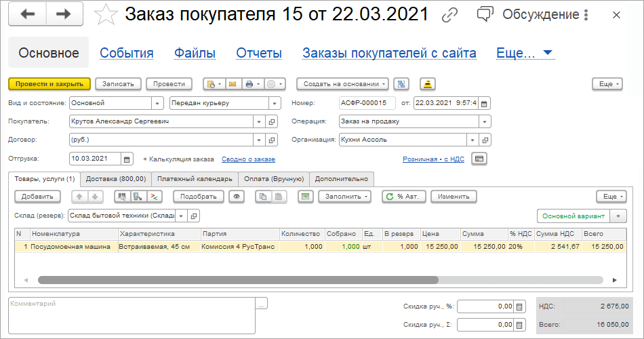Add order to favorites with star
This screenshot has width=644, height=339.
pyautogui.click(x=106, y=15)
